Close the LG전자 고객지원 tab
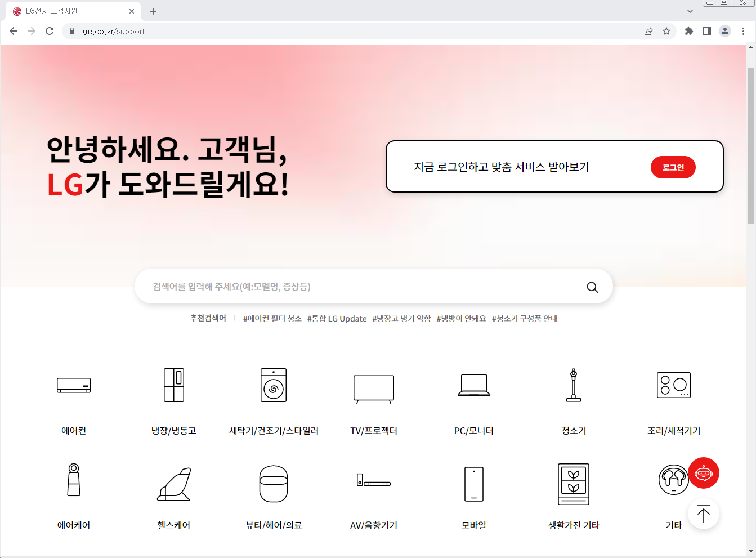 tap(132, 11)
